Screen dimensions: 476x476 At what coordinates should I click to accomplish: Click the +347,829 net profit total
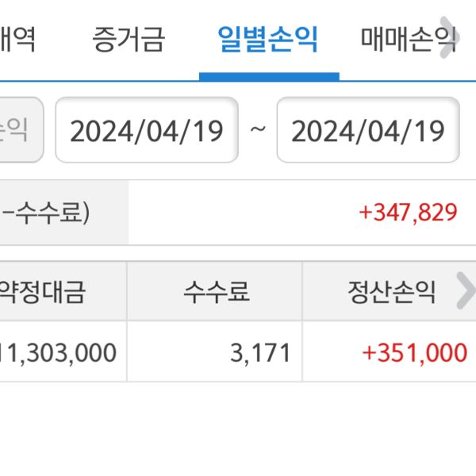408,213
